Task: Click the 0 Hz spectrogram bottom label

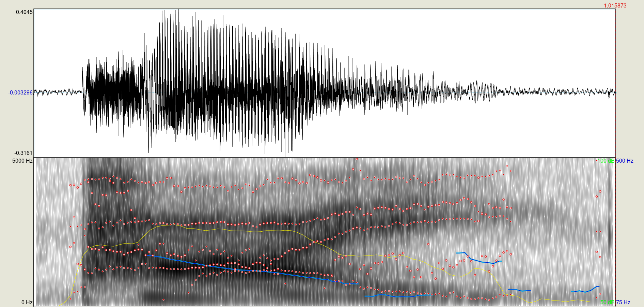Action: click(27, 302)
